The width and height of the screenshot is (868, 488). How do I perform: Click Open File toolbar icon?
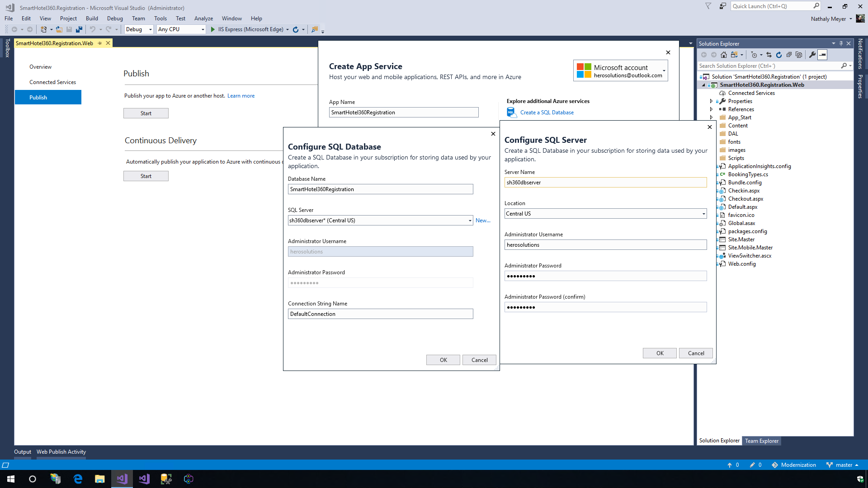coord(59,29)
